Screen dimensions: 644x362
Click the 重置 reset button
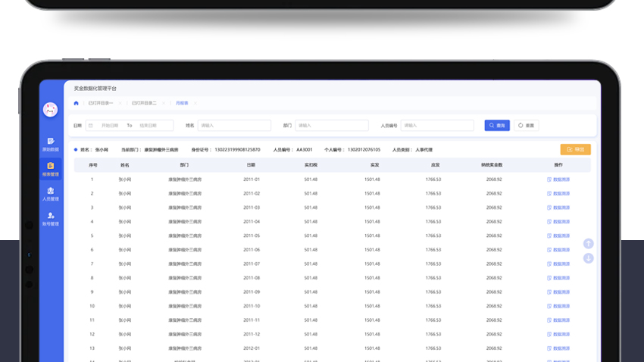pyautogui.click(x=527, y=126)
